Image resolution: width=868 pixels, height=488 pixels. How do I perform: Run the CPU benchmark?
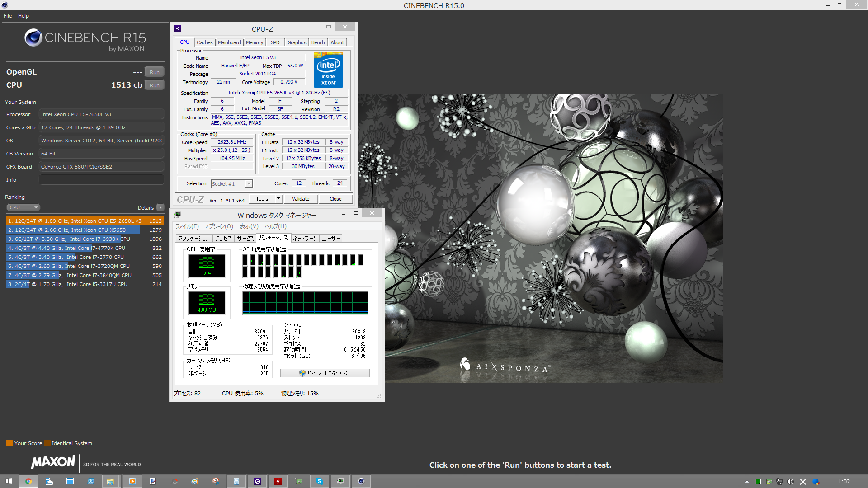point(155,85)
